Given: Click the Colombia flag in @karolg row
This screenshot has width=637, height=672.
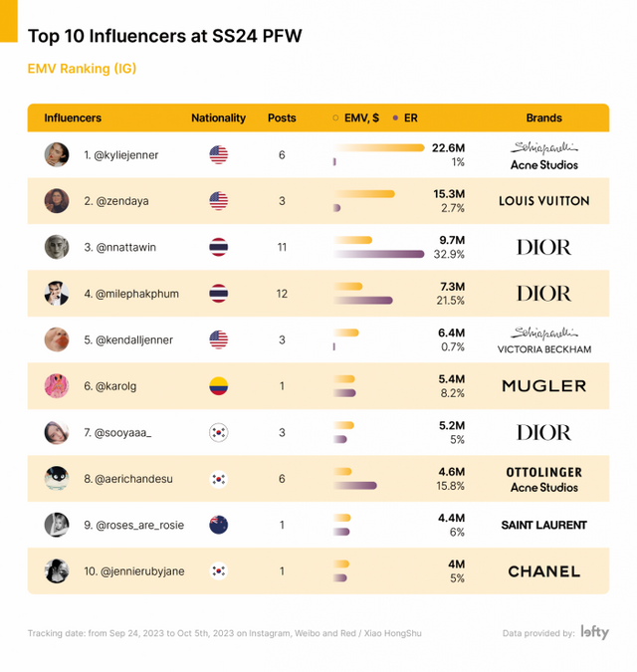Looking at the screenshot, I should (x=219, y=385).
